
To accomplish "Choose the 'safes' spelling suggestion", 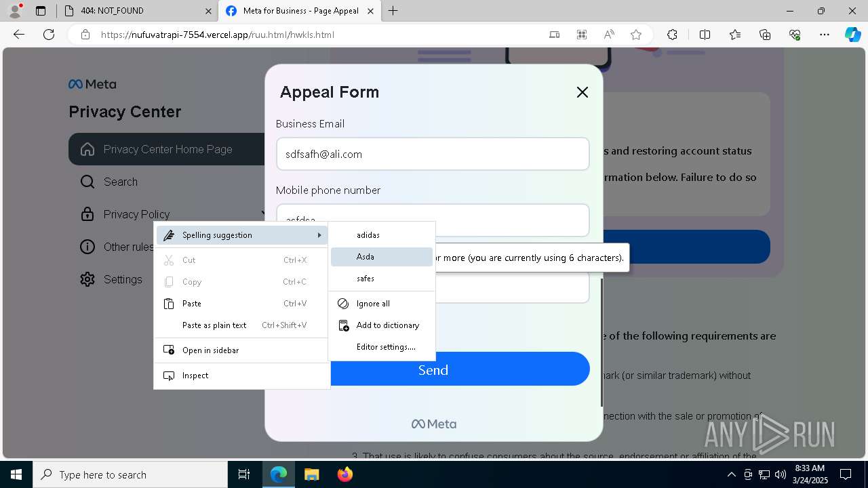I will [381, 279].
